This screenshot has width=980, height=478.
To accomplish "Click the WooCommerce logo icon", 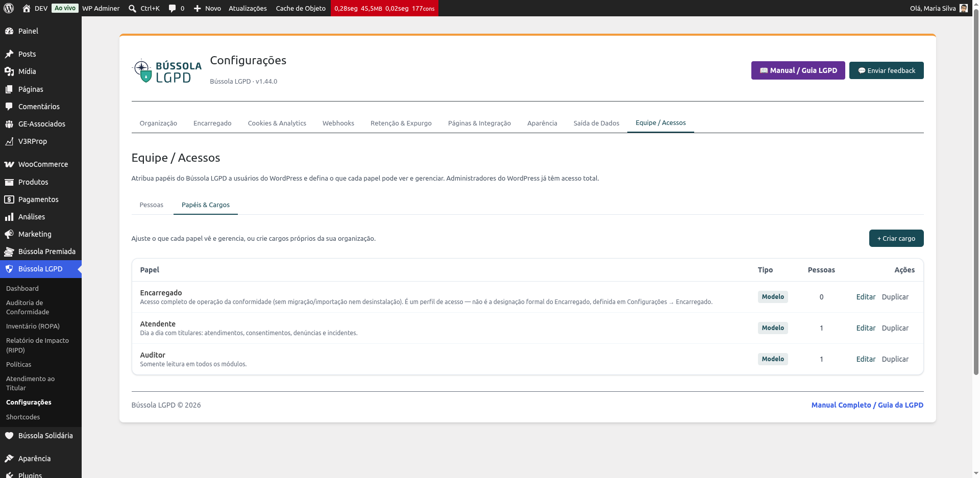I will (x=9, y=164).
